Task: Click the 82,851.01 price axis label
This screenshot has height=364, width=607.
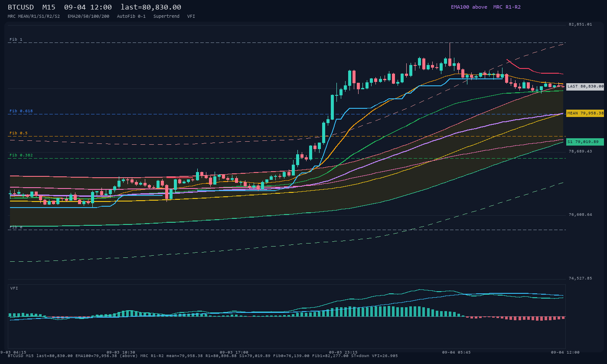Action: coord(580,25)
